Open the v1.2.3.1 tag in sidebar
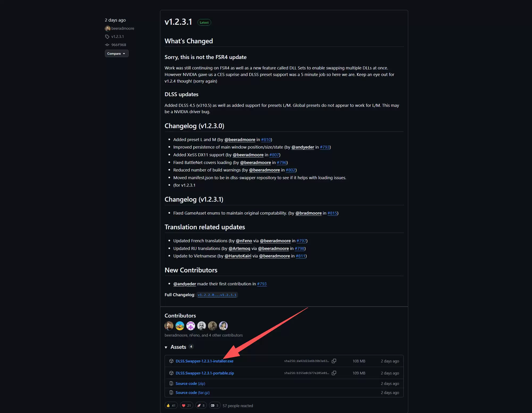This screenshot has height=413, width=532. coord(117,36)
